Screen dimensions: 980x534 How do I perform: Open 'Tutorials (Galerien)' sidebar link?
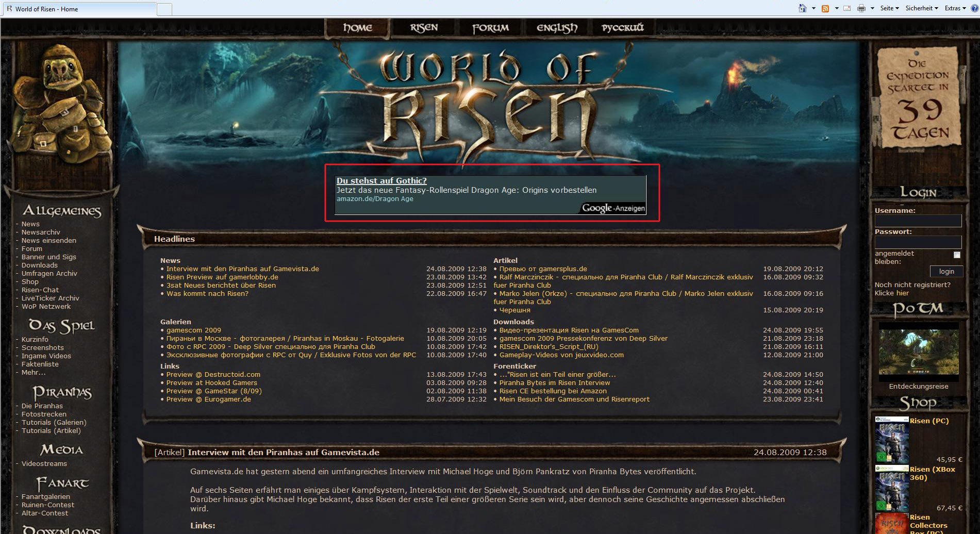54,423
